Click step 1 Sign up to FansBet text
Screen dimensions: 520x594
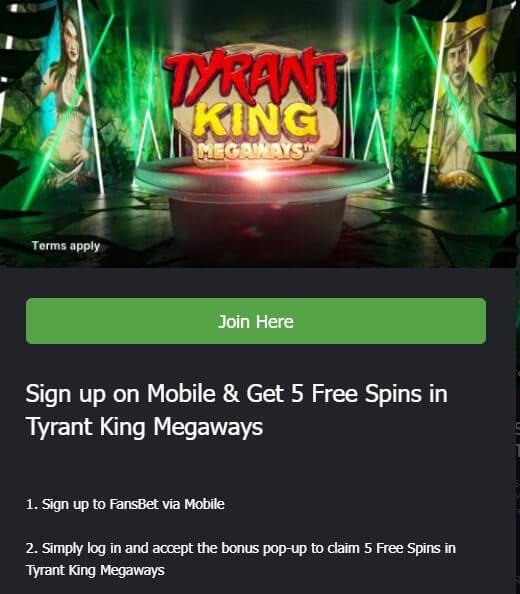pos(125,504)
